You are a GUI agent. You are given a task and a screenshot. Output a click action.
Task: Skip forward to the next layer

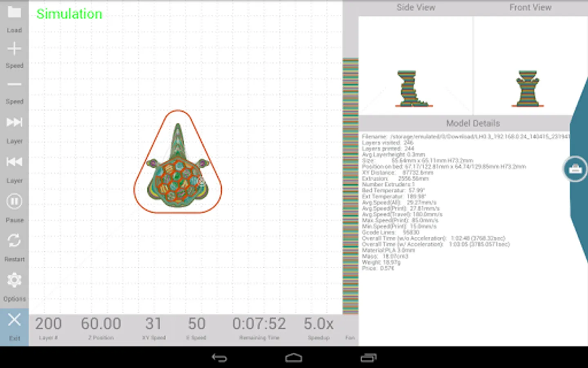pyautogui.click(x=14, y=122)
